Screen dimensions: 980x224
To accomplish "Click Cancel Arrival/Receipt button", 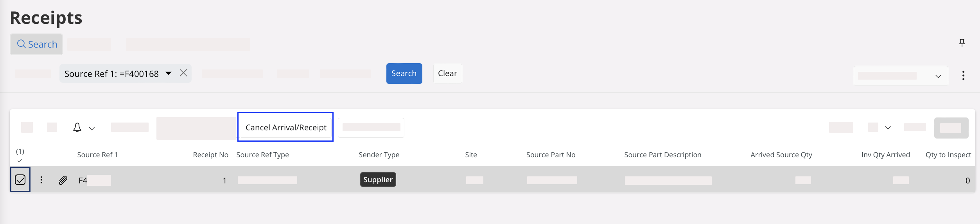I will 285,128.
